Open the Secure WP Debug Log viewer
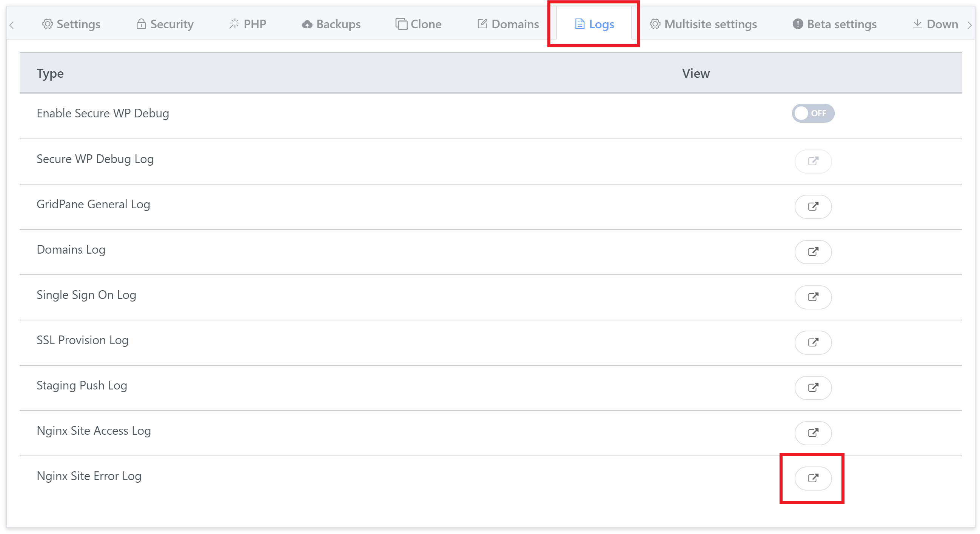Image resolution: width=980 pixels, height=534 pixels. click(813, 161)
